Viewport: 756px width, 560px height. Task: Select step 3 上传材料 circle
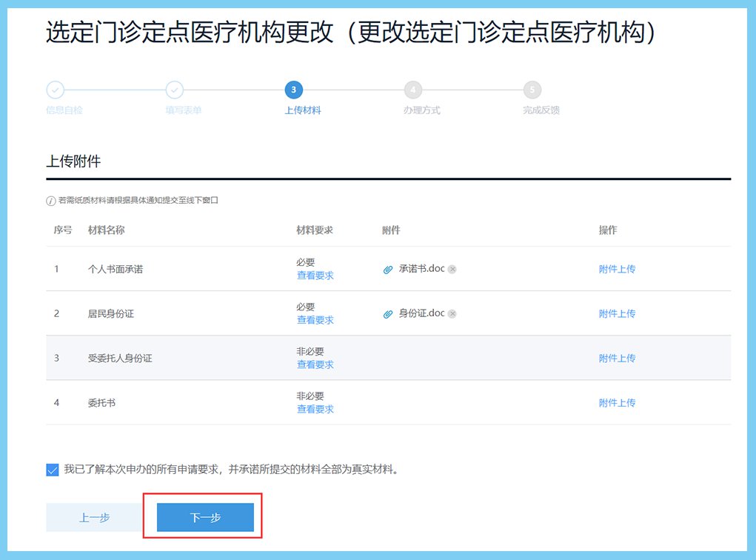(x=294, y=90)
